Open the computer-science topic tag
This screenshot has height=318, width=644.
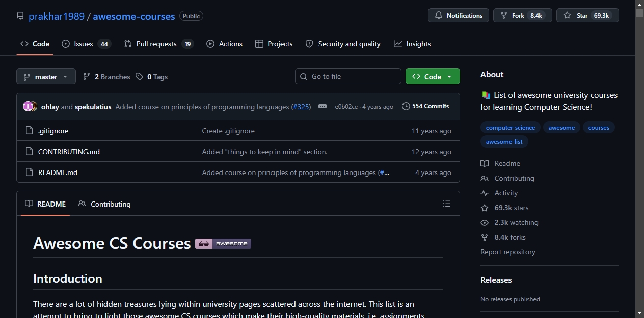[511, 128]
